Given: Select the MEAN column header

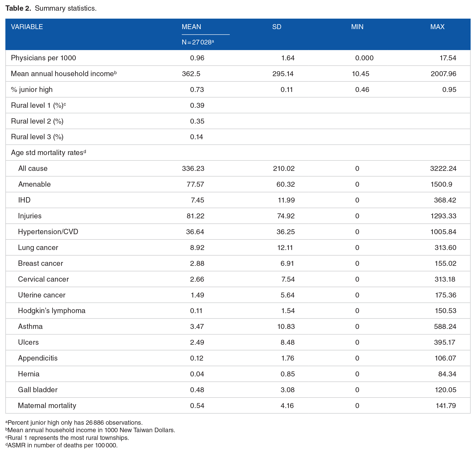Looking at the screenshot, I should (191, 27).
